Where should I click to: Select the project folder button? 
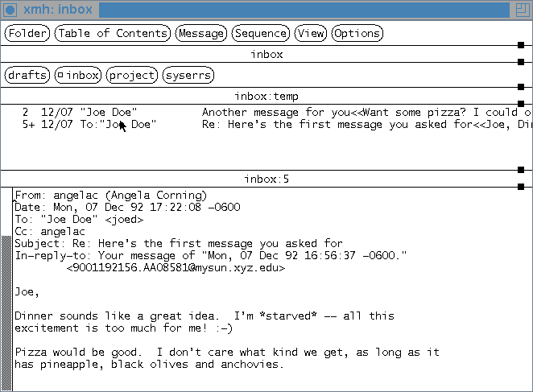click(x=131, y=75)
